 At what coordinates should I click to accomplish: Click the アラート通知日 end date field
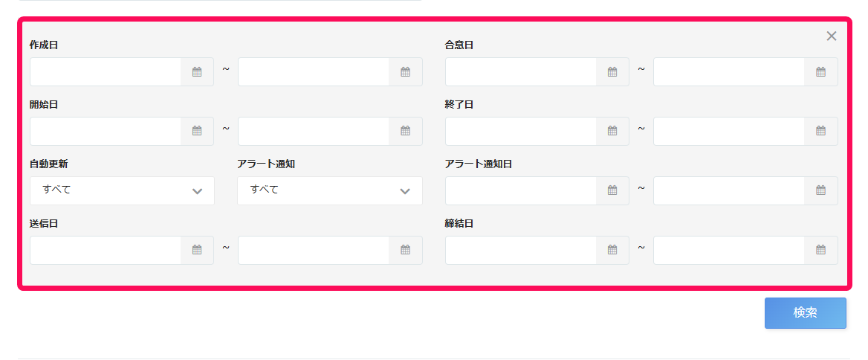point(729,190)
